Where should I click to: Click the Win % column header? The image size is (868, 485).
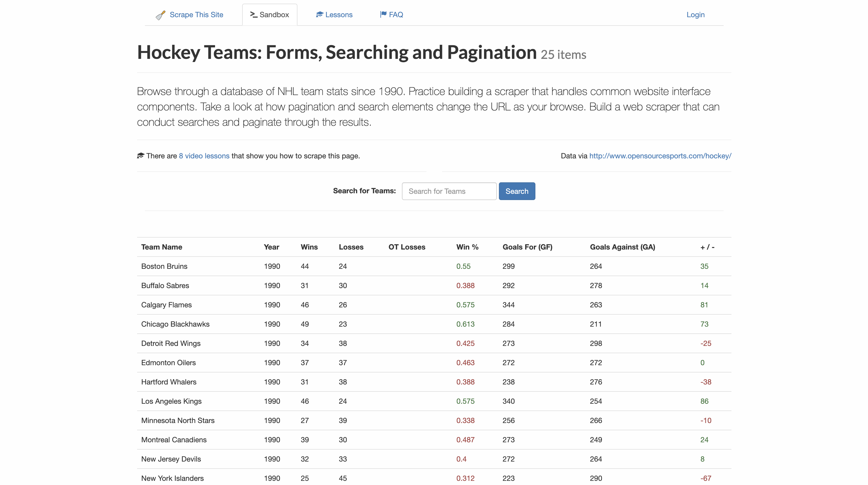(467, 247)
